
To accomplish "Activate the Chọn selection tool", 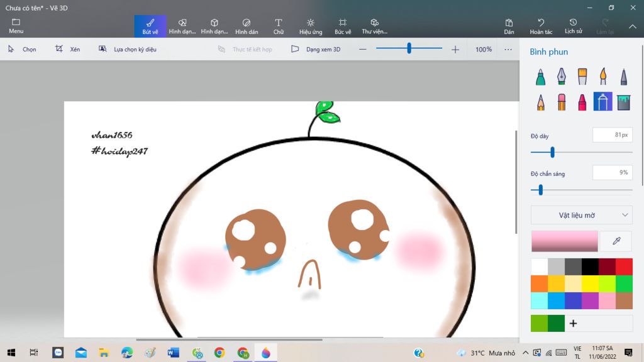I will point(22,49).
